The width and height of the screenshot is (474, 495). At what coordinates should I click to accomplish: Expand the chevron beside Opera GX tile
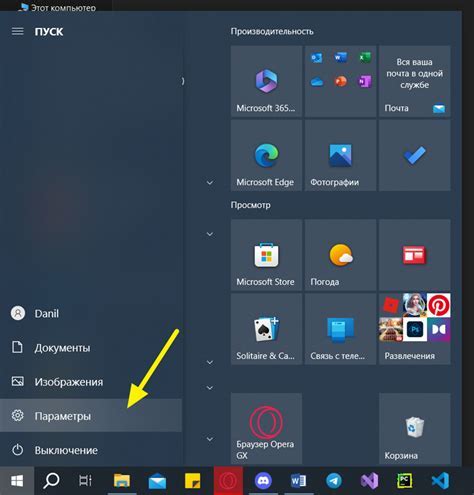click(x=210, y=439)
